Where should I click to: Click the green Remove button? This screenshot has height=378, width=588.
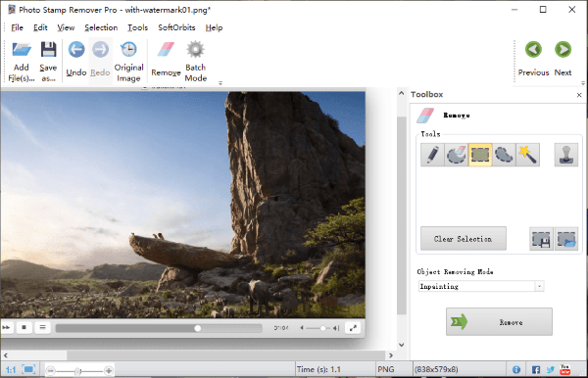point(499,322)
